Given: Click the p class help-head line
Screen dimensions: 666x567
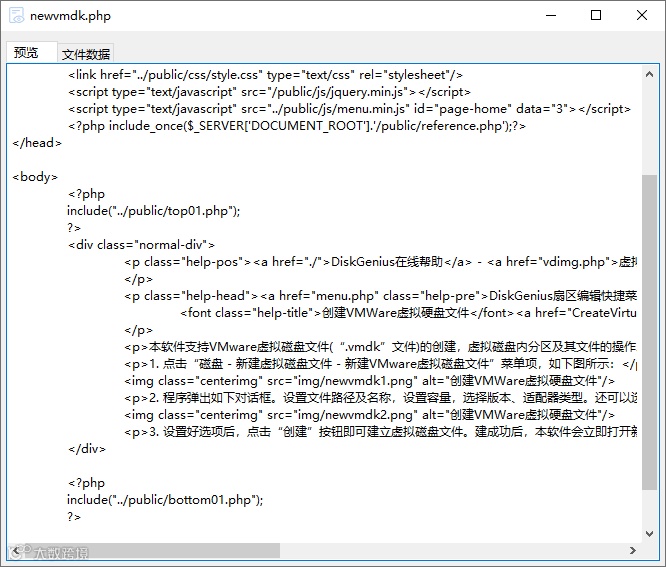Looking at the screenshot, I should [x=381, y=296].
